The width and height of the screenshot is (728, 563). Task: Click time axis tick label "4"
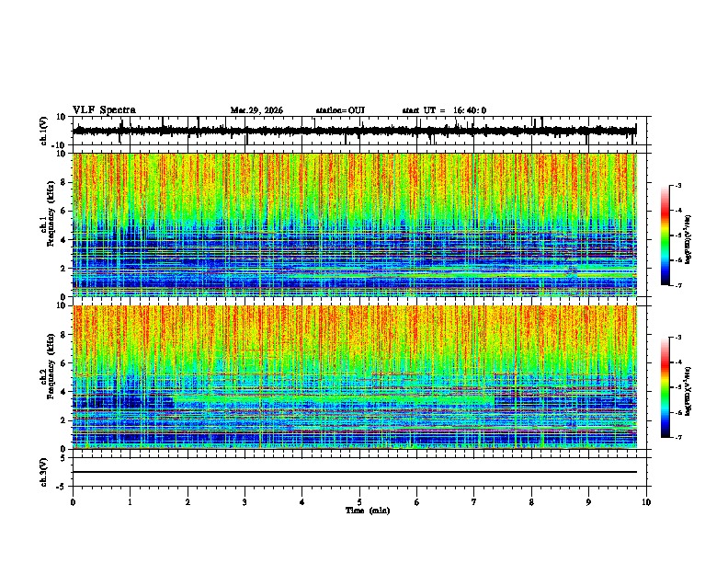point(302,502)
